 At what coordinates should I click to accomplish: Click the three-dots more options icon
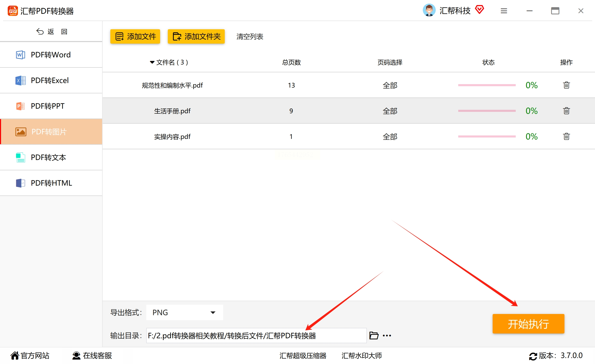point(387,335)
